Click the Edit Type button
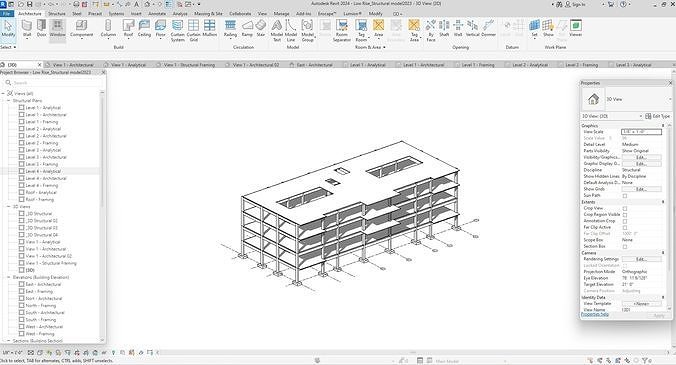The width and height of the screenshot is (676, 365). coord(657,116)
